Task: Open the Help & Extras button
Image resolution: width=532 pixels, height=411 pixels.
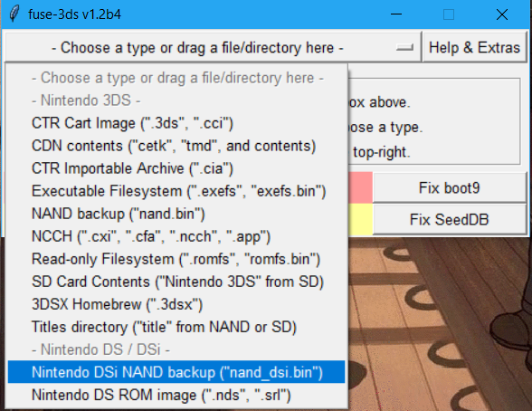Action: click(474, 47)
